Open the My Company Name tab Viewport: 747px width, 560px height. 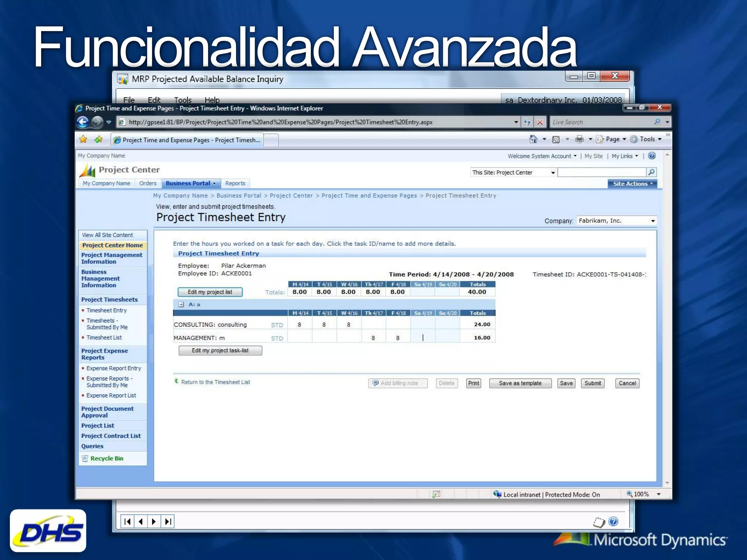[107, 183]
